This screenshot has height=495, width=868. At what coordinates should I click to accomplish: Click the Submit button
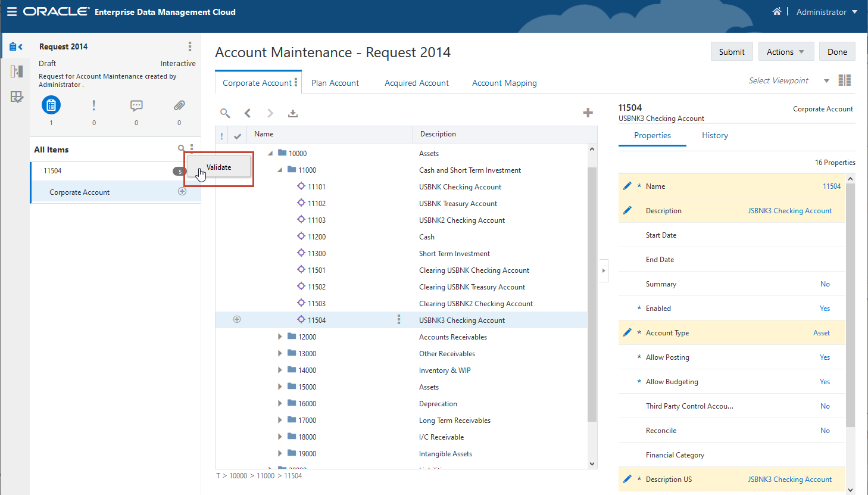click(731, 52)
